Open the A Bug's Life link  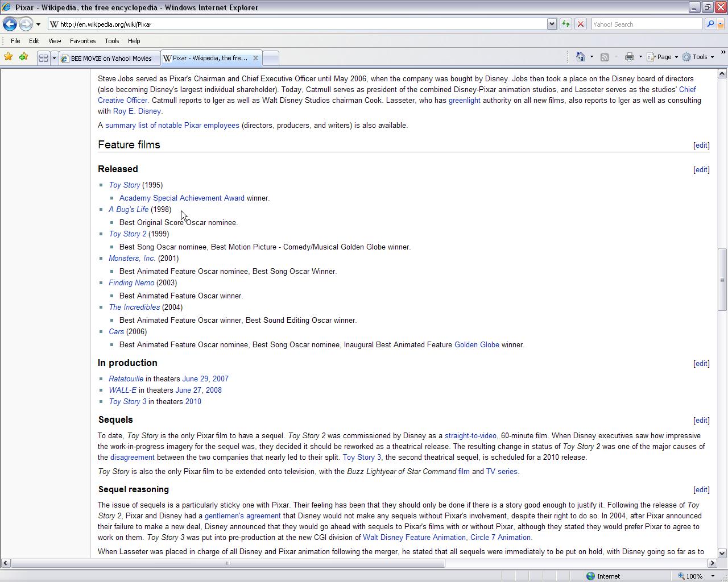coord(129,210)
